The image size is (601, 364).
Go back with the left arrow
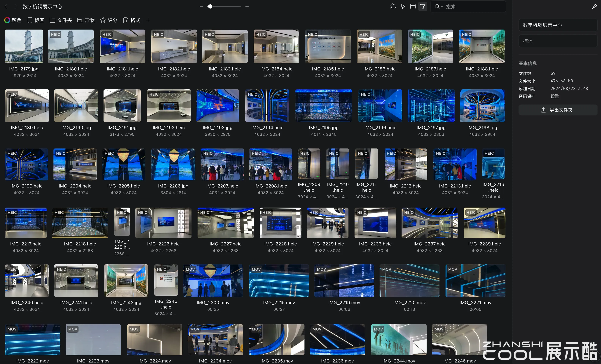click(6, 7)
